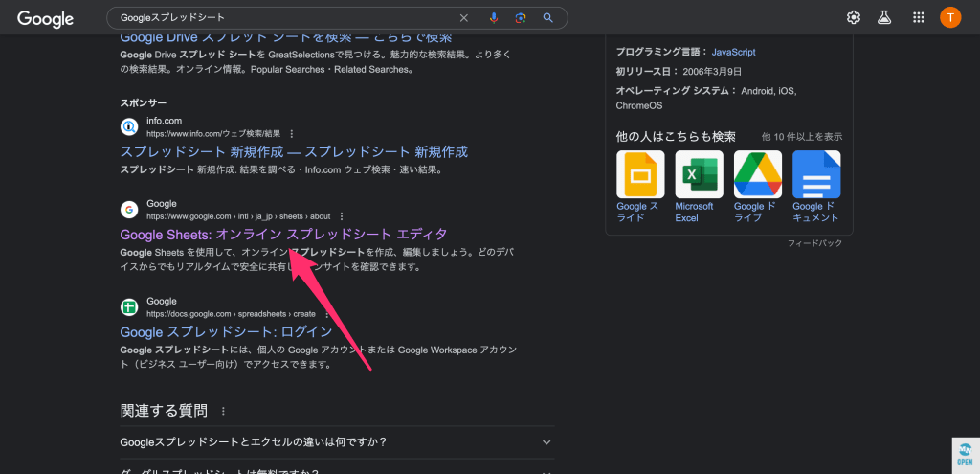Clear the search box text

(x=464, y=18)
